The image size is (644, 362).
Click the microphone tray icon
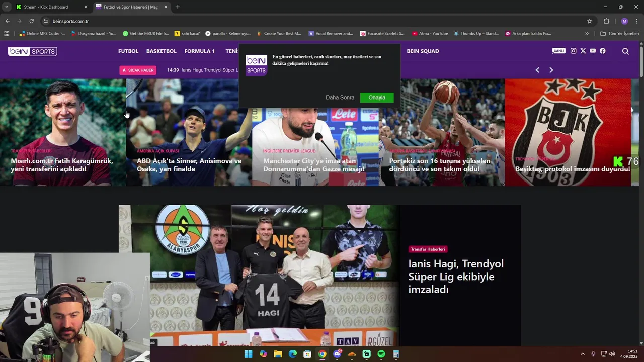click(593, 354)
